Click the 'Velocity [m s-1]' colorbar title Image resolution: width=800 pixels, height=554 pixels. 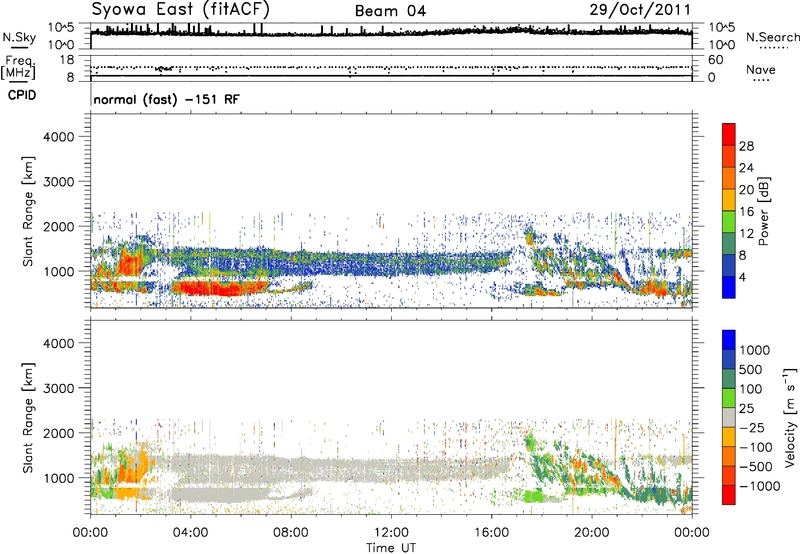point(790,417)
